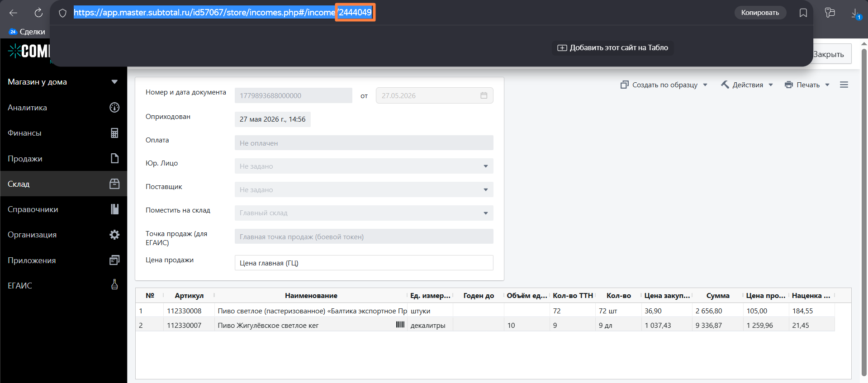Viewport: 868px width, 383px height.
Task: Click unit декалитры cell
Action: [x=430, y=325]
